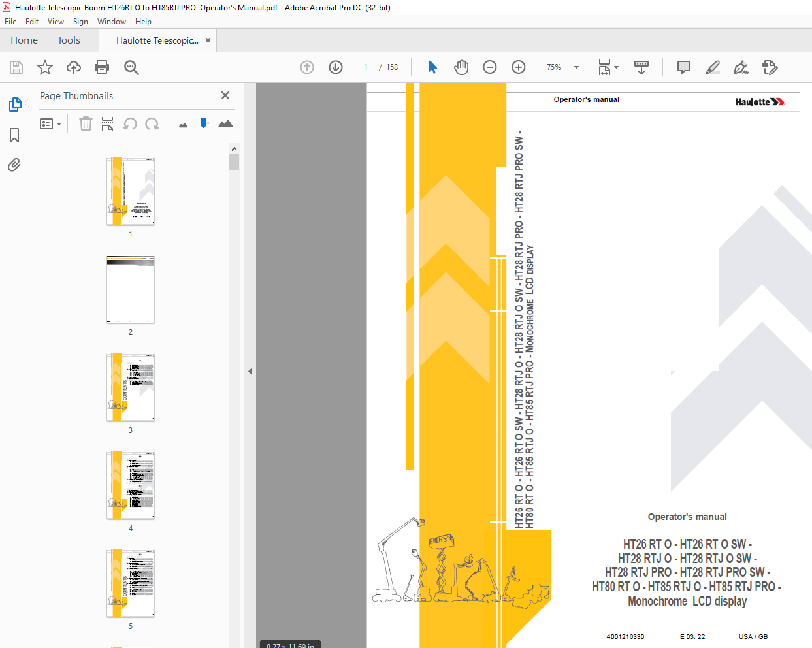The width and height of the screenshot is (812, 648).
Task: Zoom out with the minus button
Action: pos(490,67)
